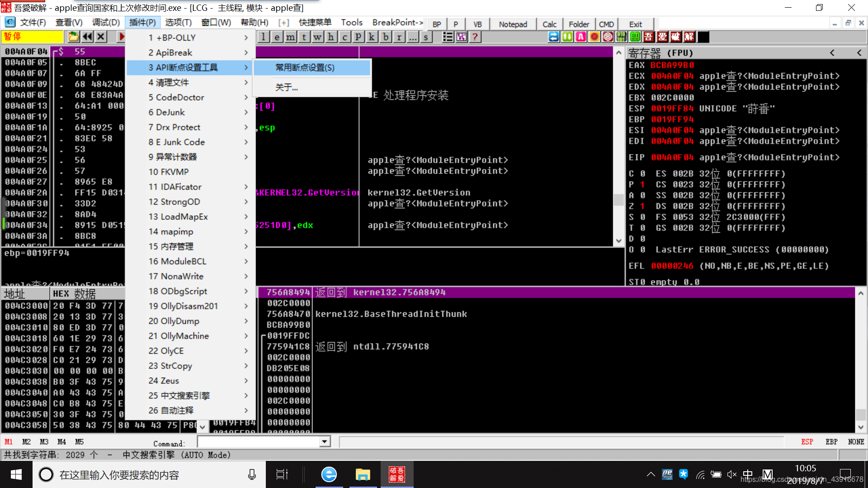
Task: Open run trace '...' toolbar button
Action: (413, 37)
